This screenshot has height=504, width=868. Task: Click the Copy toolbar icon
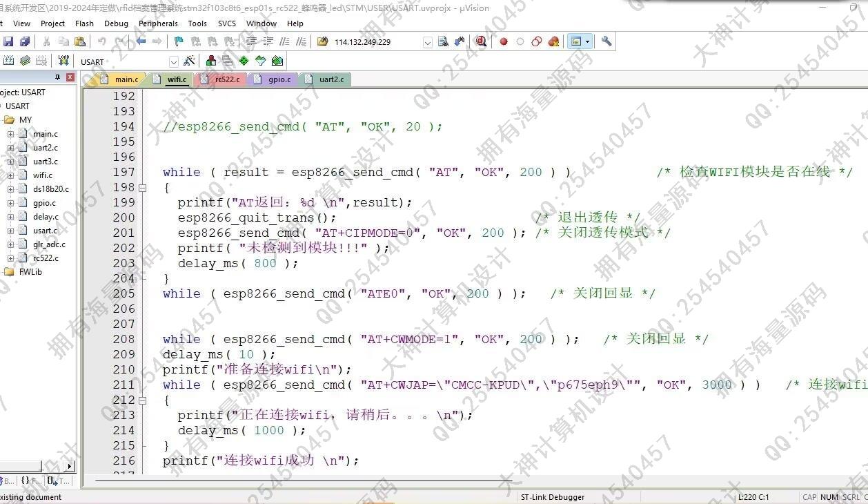coord(63,41)
